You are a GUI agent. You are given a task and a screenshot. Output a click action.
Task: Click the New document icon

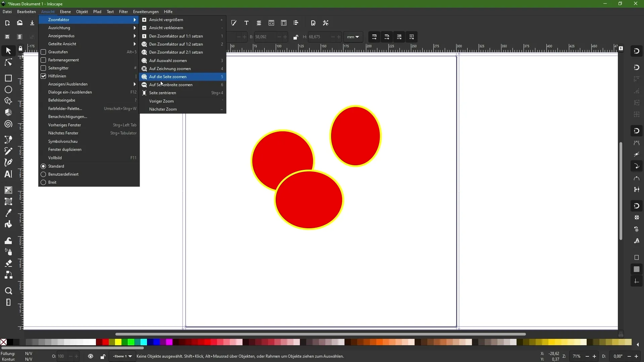tap(7, 23)
